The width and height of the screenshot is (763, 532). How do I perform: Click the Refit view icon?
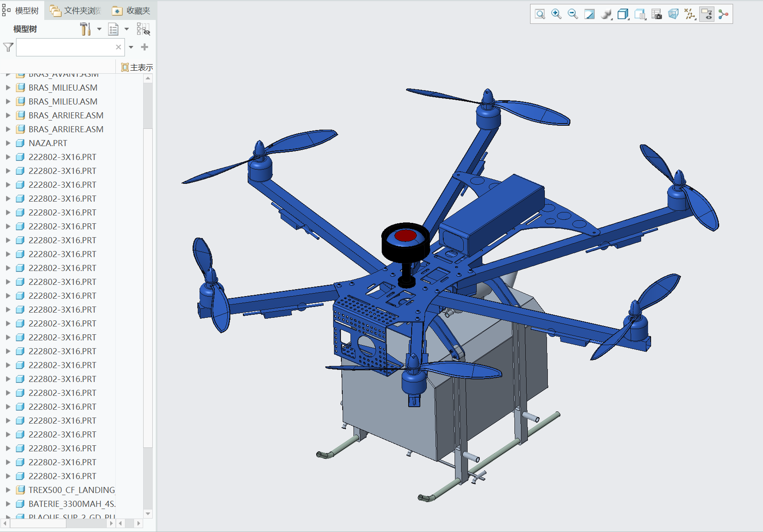coord(540,14)
